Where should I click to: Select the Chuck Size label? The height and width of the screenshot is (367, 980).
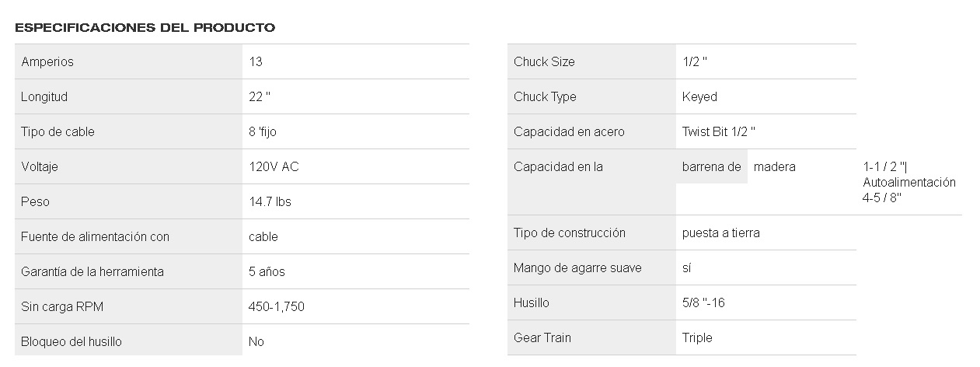point(544,61)
